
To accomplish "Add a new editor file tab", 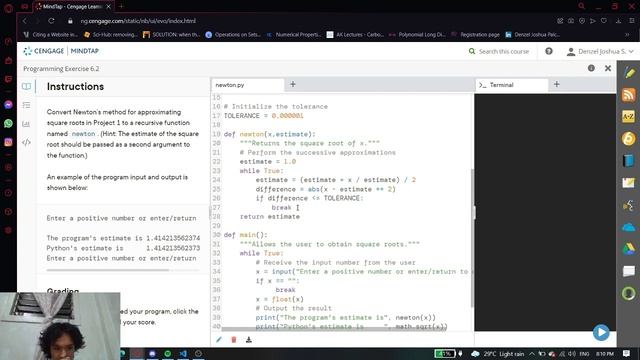I will pos(293,84).
